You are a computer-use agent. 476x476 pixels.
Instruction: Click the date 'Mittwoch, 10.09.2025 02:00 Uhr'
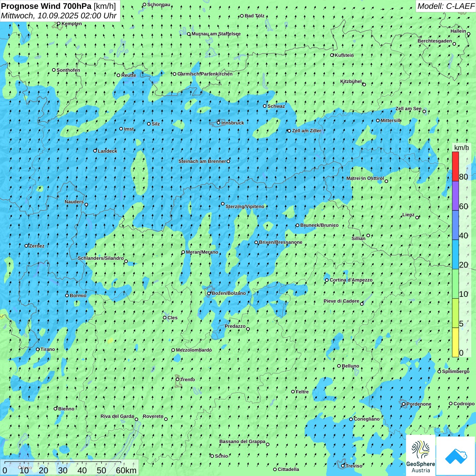pyautogui.click(x=59, y=16)
